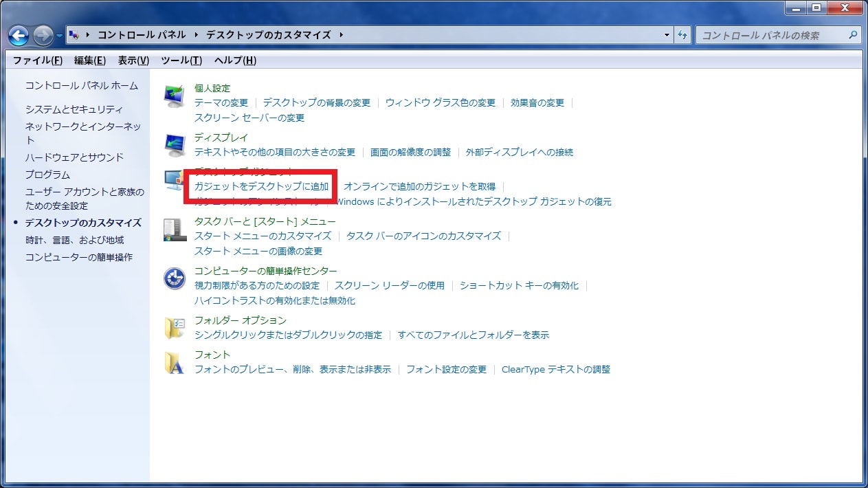Click 視力制限がある方のための設定 link
868x488 pixels.
[257, 285]
